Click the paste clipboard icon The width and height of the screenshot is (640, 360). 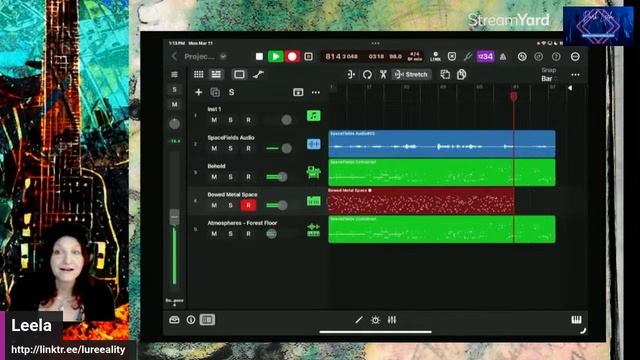point(462,74)
